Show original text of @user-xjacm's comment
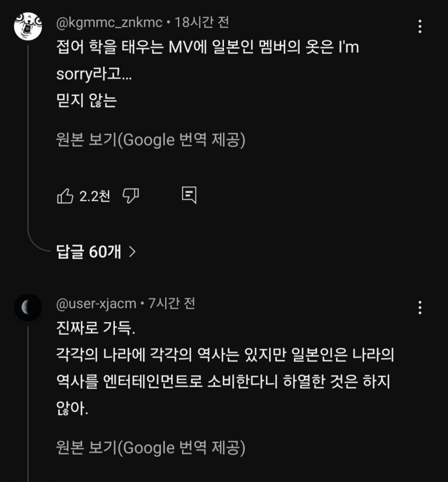448x482 pixels. (x=151, y=447)
